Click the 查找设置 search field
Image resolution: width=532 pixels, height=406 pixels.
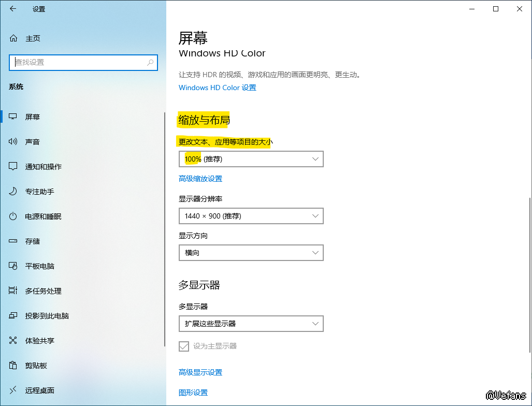pos(83,63)
